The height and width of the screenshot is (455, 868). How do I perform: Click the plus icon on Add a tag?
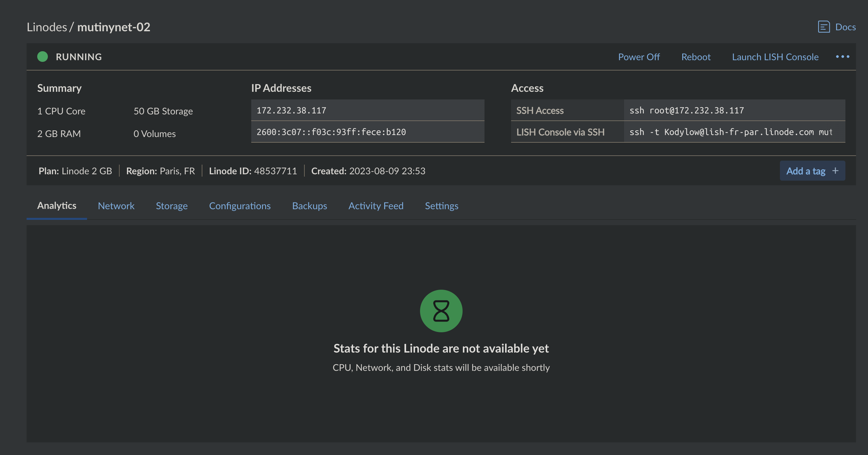pyautogui.click(x=835, y=171)
